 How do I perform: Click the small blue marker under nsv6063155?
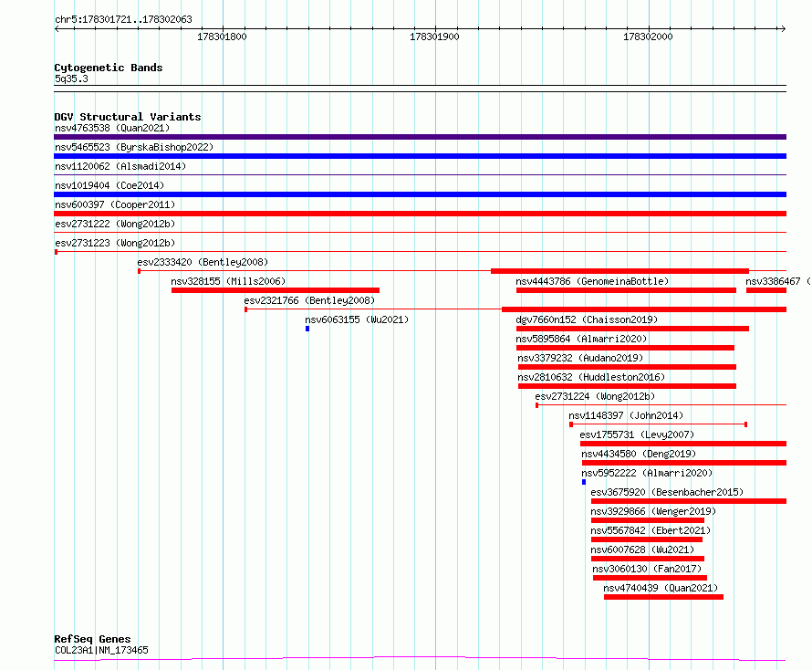pyautogui.click(x=307, y=329)
